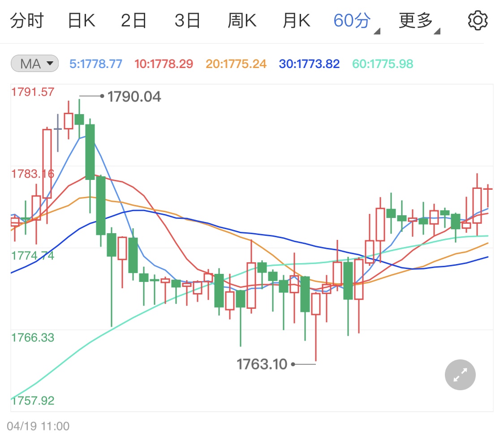Click the bottom axis value 1757.92
The image size is (504, 435).
[33, 401]
